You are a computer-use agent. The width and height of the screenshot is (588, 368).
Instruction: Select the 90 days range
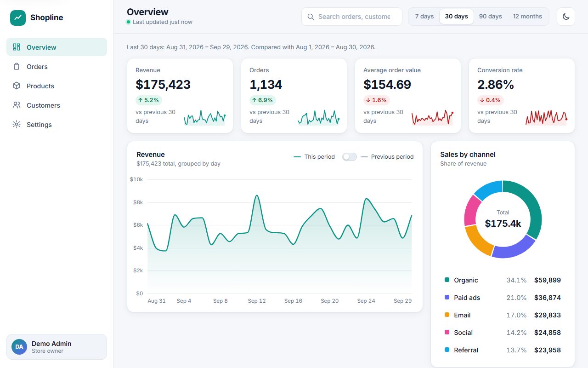[491, 17]
